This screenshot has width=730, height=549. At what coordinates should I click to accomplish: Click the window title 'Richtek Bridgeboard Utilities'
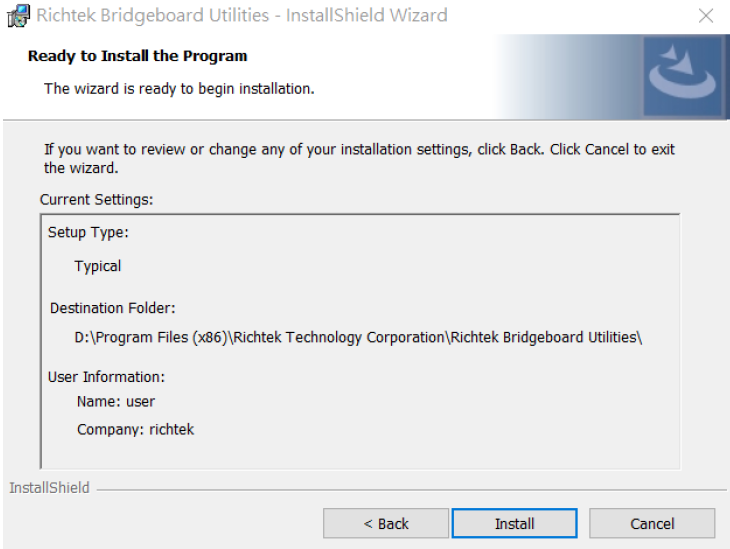coord(153,15)
